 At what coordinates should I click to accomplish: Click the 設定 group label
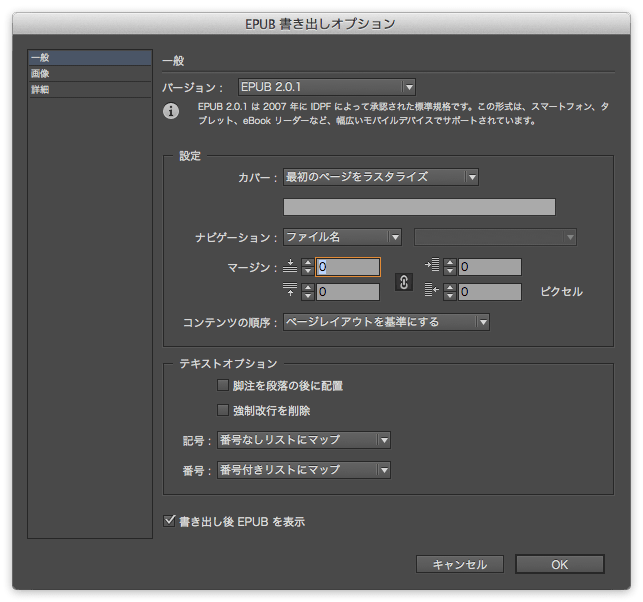tap(190, 156)
